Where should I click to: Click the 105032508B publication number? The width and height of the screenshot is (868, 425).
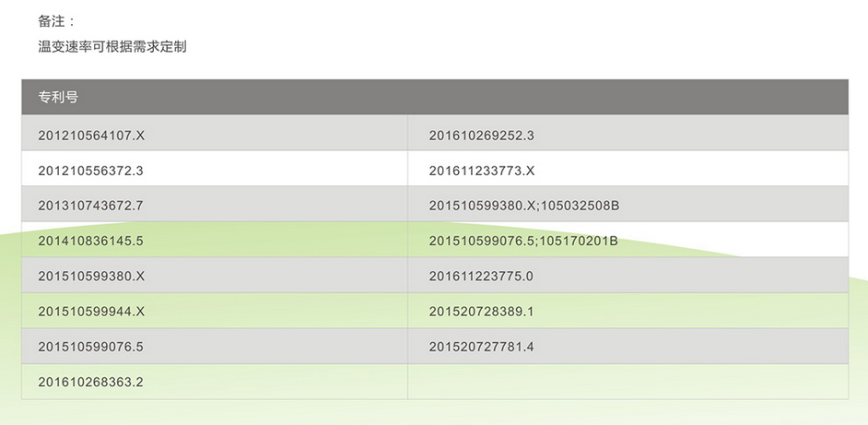click(580, 206)
